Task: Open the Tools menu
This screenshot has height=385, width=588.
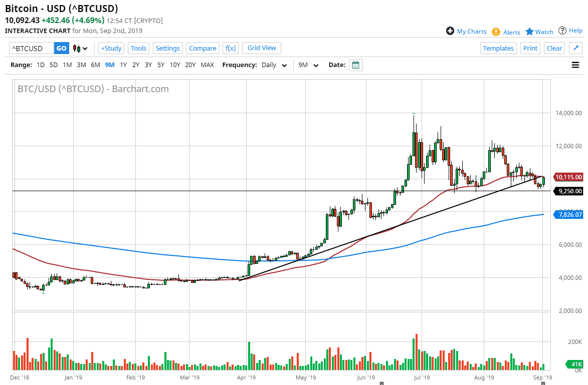Action: 138,48
